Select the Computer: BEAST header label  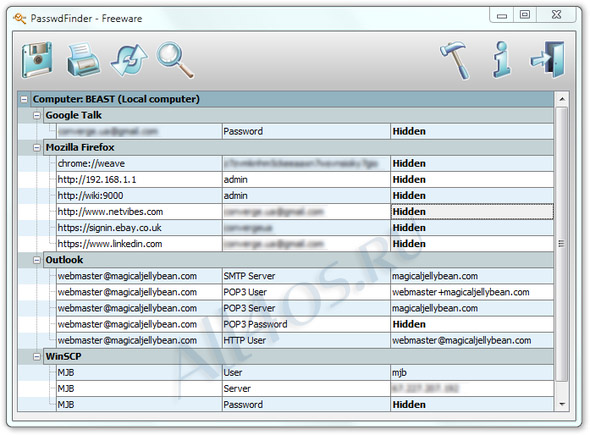coord(116,99)
